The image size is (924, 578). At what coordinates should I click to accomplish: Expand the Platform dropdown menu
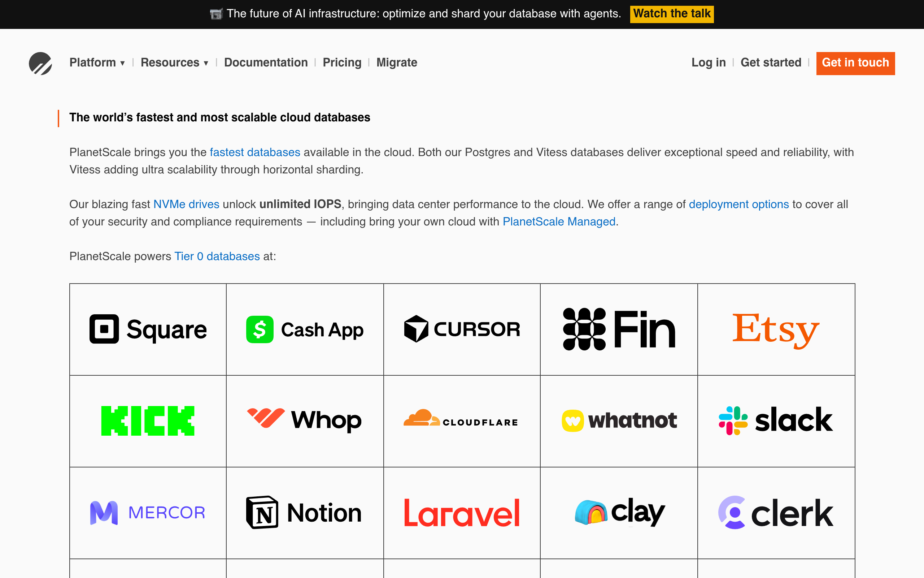coord(97,63)
